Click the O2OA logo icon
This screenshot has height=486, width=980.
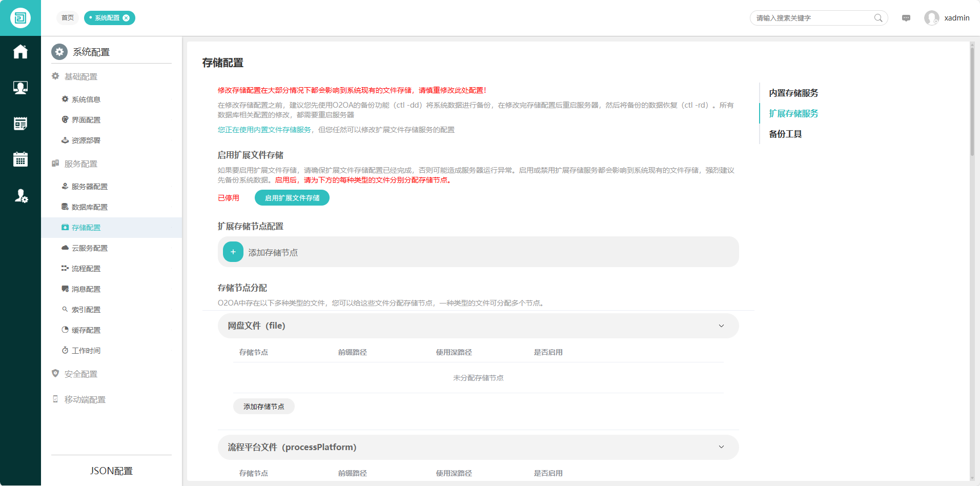click(21, 18)
